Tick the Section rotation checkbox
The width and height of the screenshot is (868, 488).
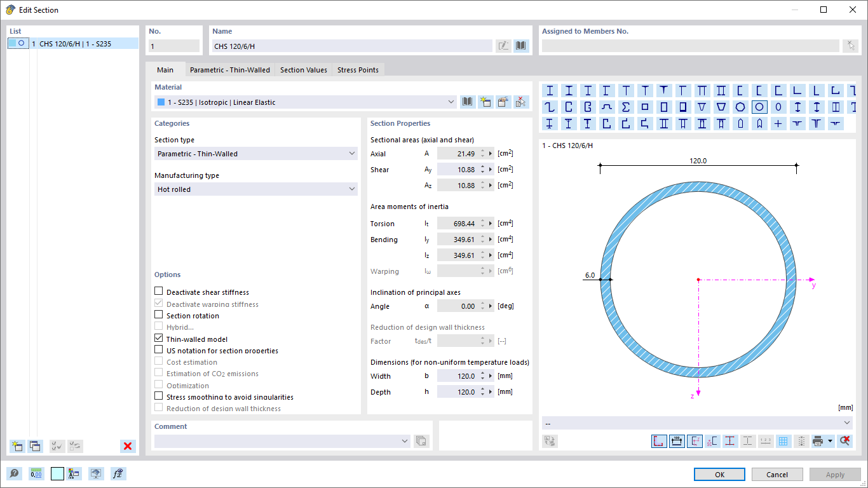point(159,315)
